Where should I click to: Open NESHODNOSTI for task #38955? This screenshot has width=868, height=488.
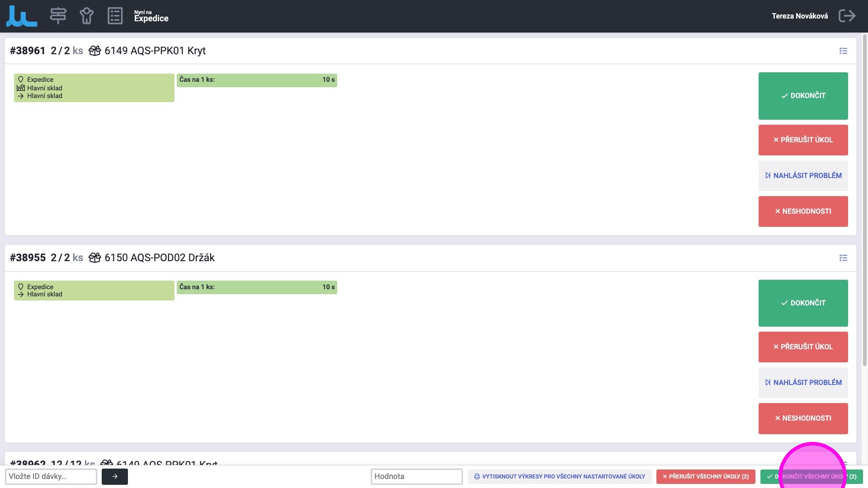pyautogui.click(x=803, y=418)
